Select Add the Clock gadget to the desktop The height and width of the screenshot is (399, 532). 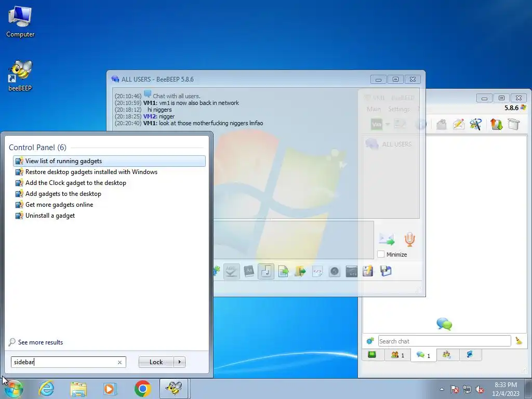pos(109,183)
